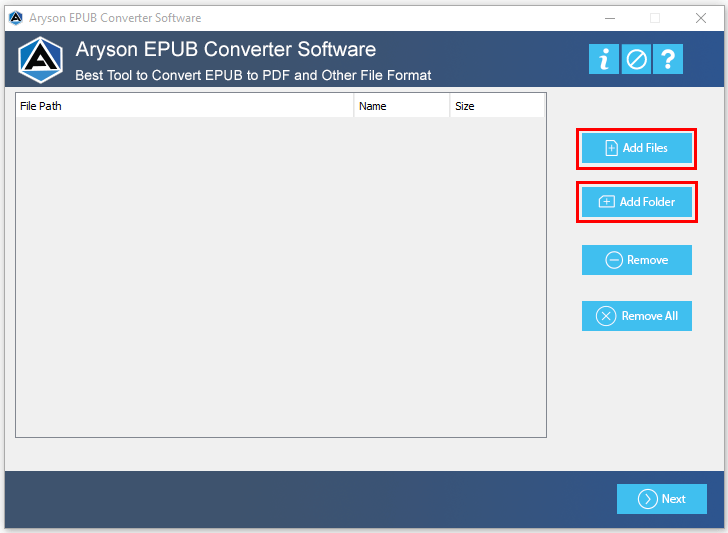Proceed with the Next button
Viewport: 728px width, 533px height.
click(x=662, y=499)
